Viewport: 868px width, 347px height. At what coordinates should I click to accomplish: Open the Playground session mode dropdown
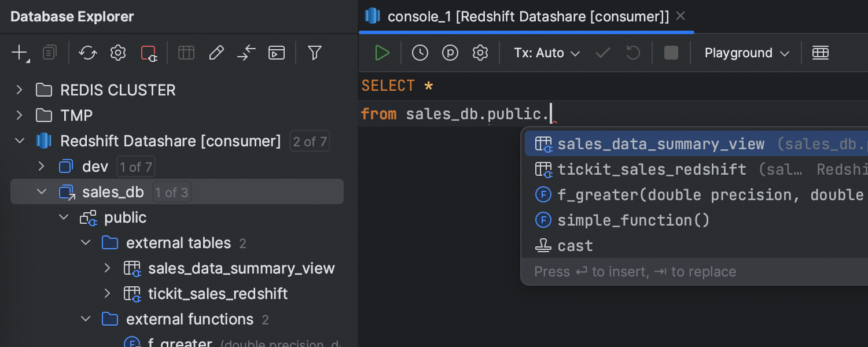(746, 53)
